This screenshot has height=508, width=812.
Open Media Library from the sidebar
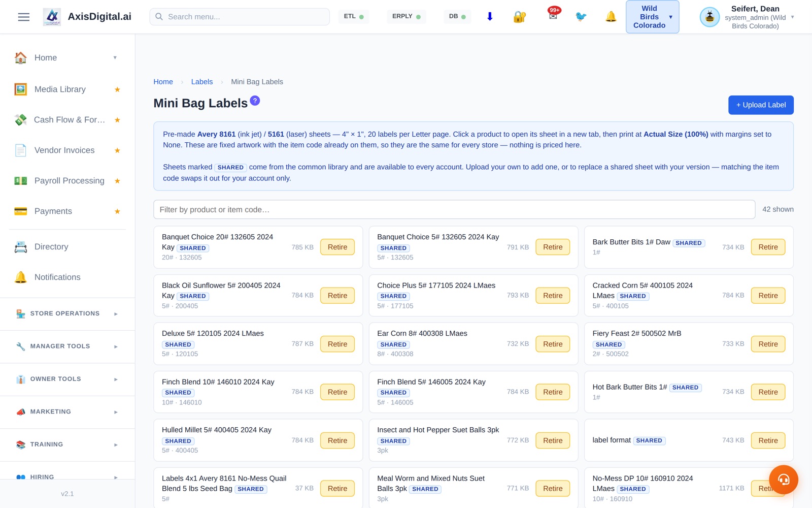tap(60, 89)
